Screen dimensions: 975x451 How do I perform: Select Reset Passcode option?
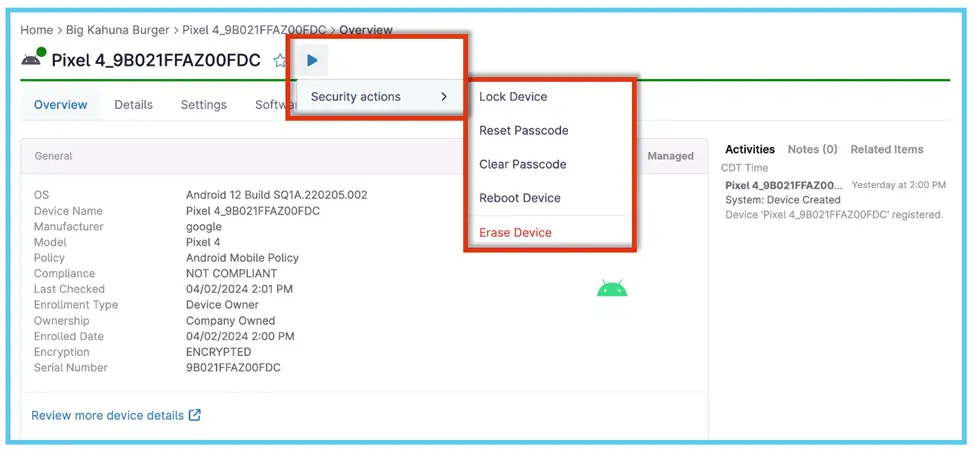524,131
